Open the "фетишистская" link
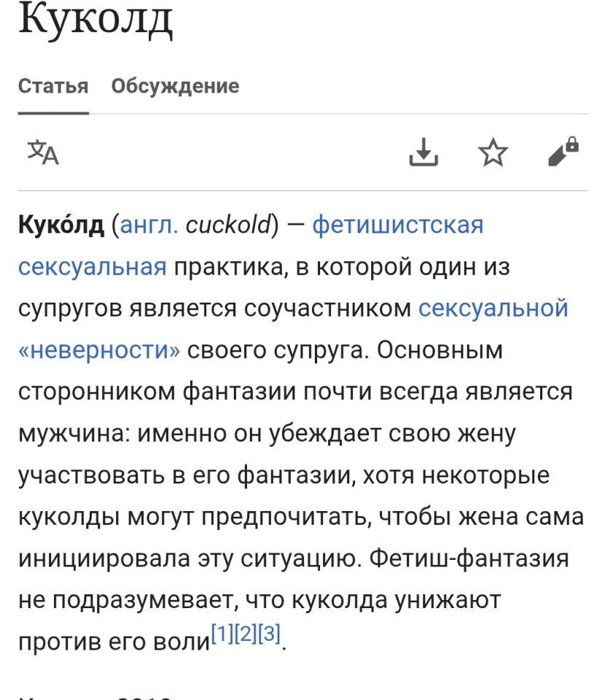 point(398,225)
